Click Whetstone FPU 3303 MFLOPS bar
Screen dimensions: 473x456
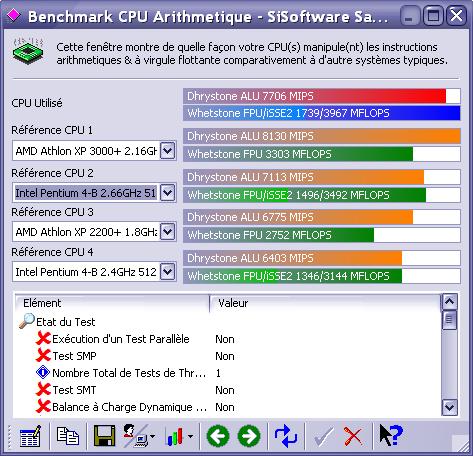pyautogui.click(x=322, y=154)
